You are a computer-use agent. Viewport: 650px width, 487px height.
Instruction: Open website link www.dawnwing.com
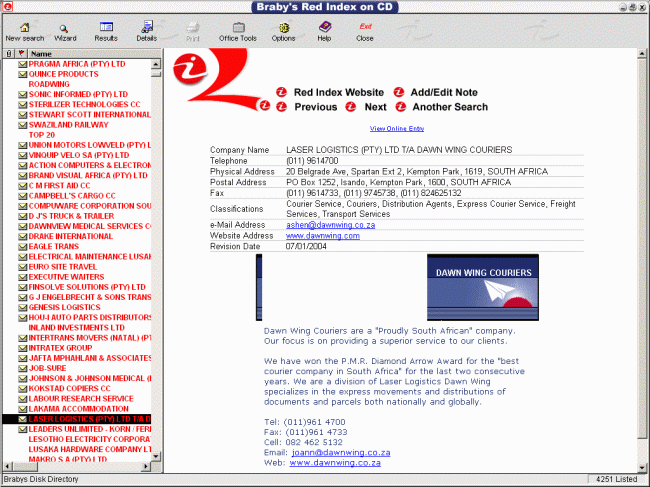[323, 235]
